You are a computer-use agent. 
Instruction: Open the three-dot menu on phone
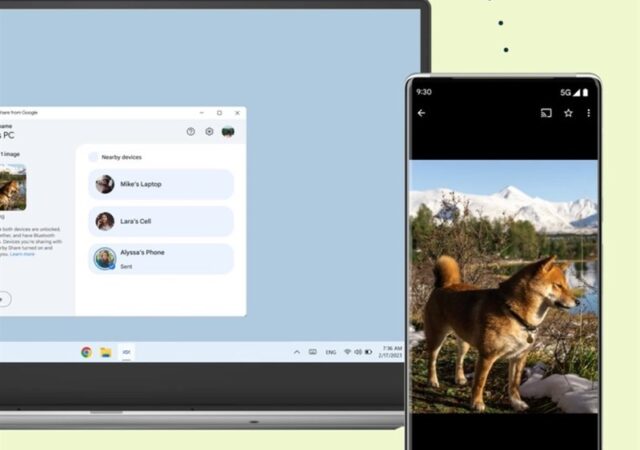[x=589, y=113]
